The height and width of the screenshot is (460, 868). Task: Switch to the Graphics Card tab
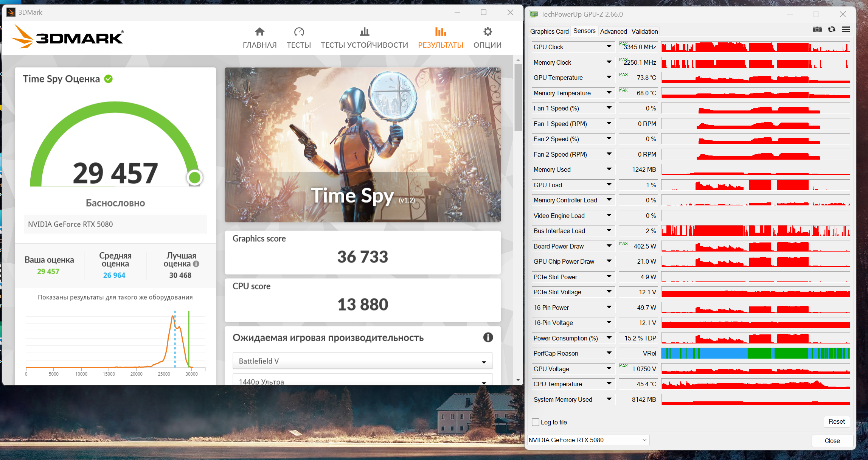click(549, 31)
